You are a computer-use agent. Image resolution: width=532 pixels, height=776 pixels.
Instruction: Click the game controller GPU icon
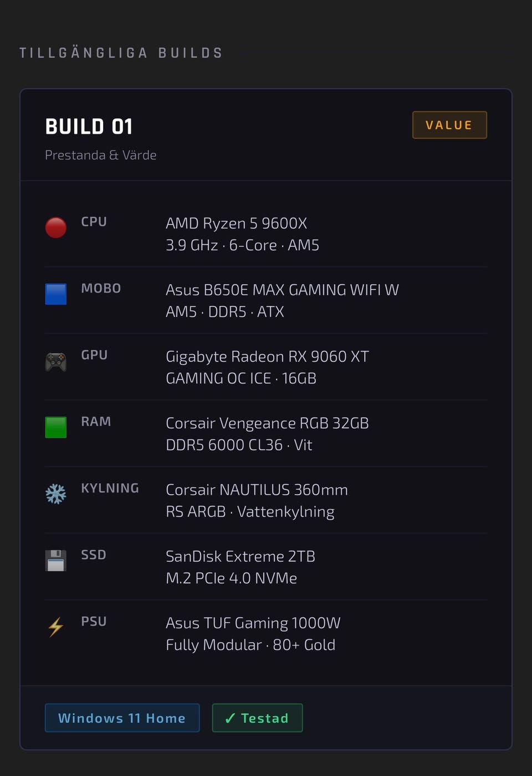(x=56, y=362)
